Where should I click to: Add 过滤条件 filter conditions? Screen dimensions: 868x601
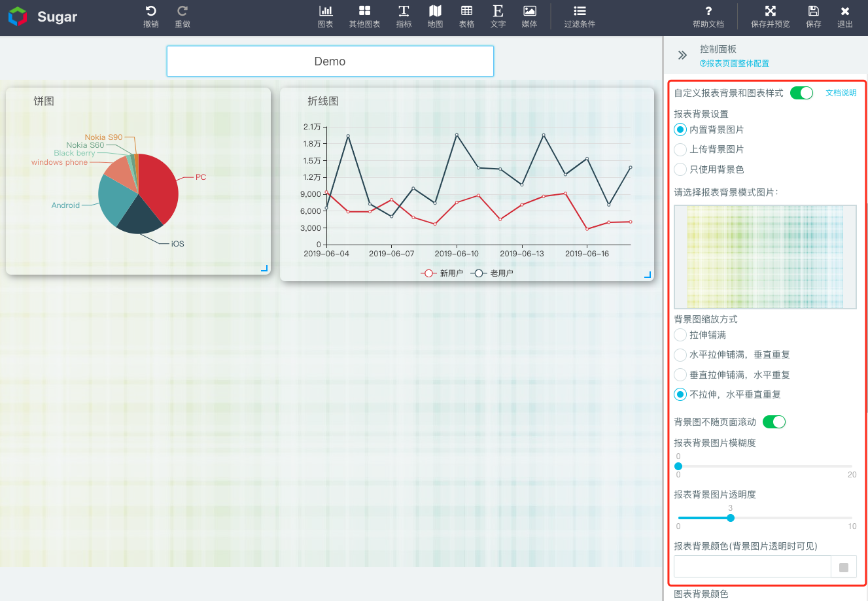[580, 17]
